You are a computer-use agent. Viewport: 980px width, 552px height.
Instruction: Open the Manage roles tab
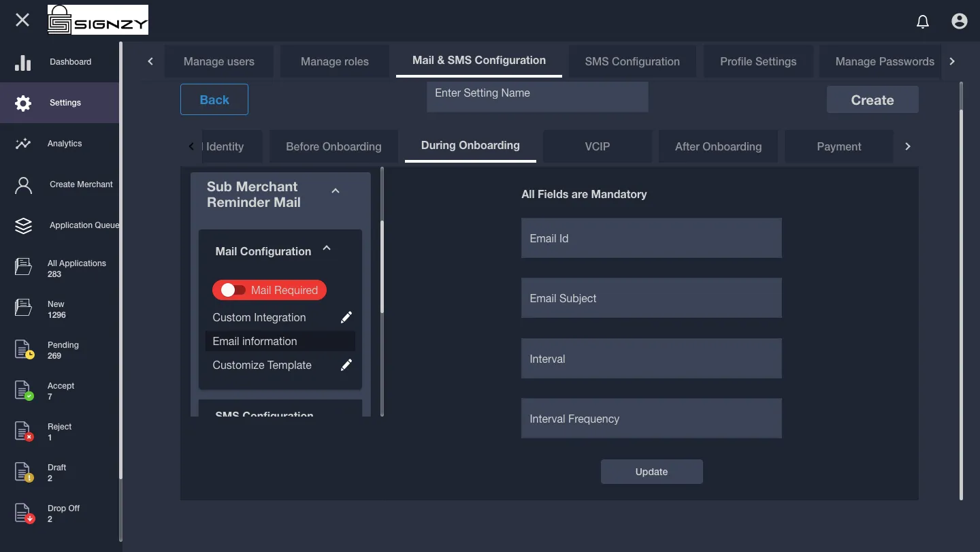coord(335,61)
